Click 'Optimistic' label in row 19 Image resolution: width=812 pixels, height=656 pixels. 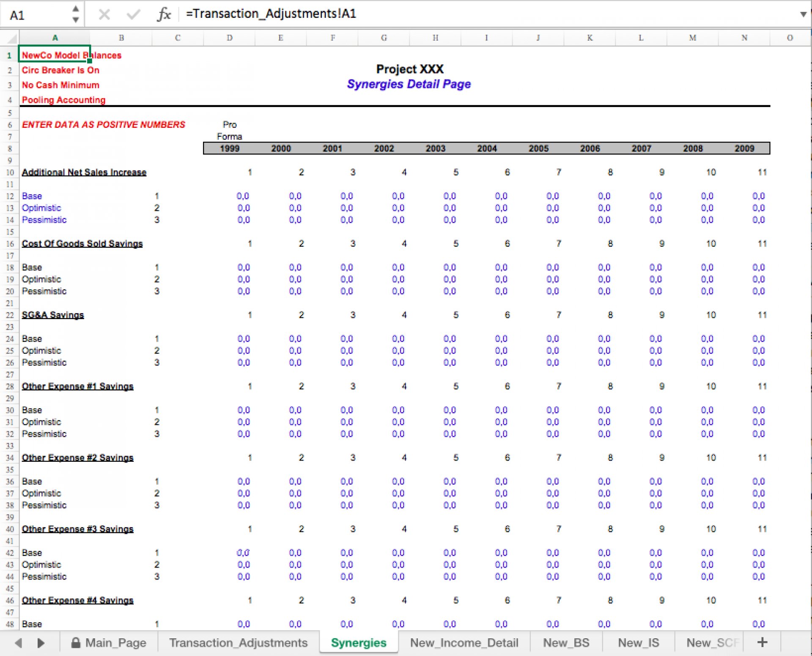tap(41, 279)
